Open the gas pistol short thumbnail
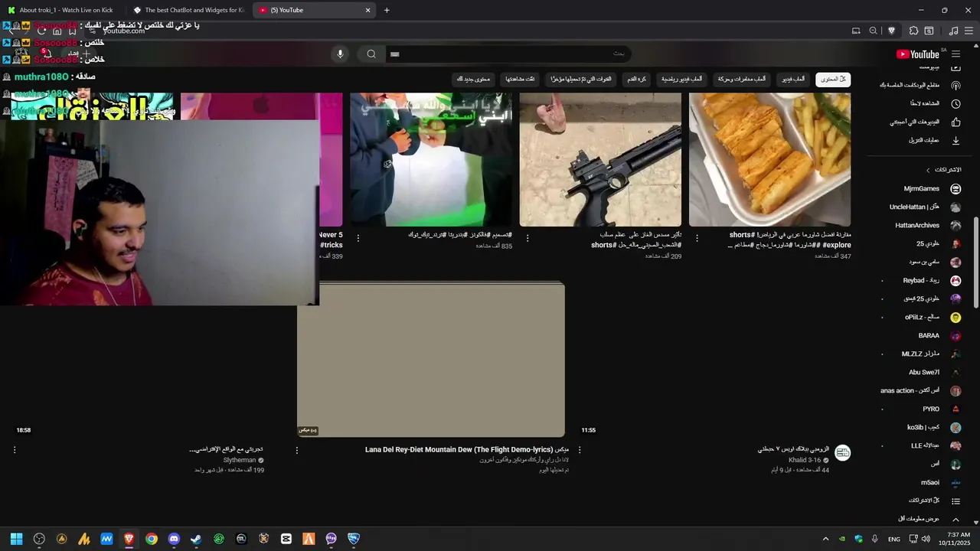The image size is (980, 551). point(600,159)
